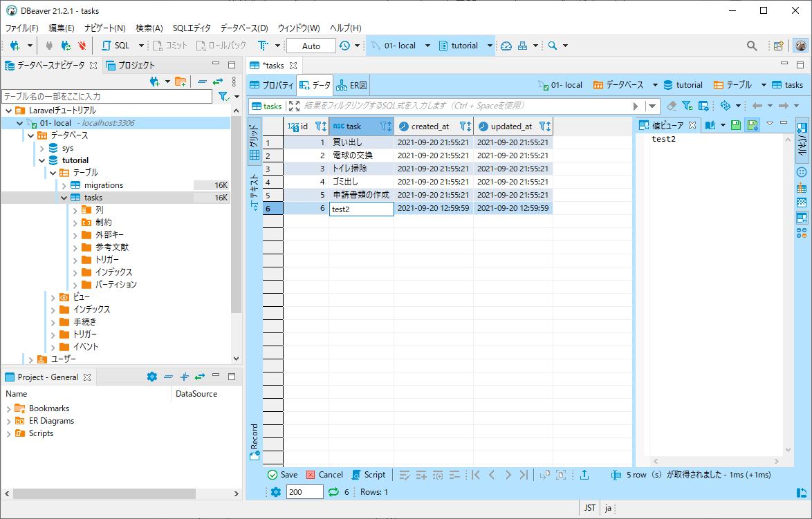This screenshot has width=812, height=519.
Task: Expand the migrations table node
Action: [x=64, y=185]
